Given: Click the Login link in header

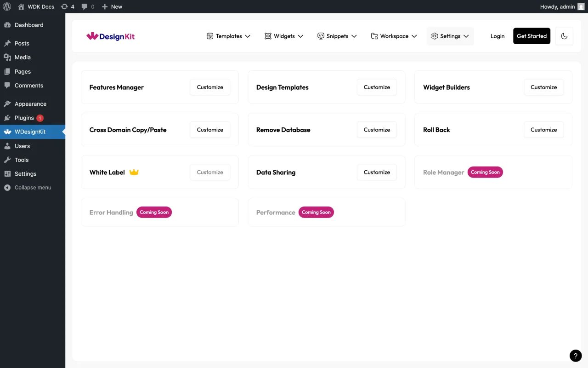Looking at the screenshot, I should click(498, 36).
